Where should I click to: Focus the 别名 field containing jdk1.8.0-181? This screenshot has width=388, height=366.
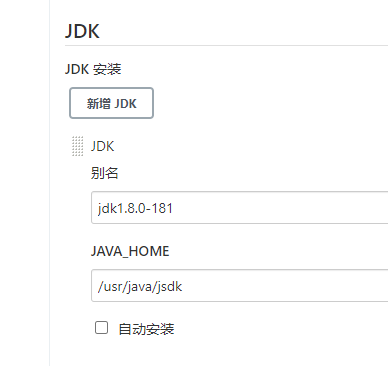pyautogui.click(x=240, y=207)
